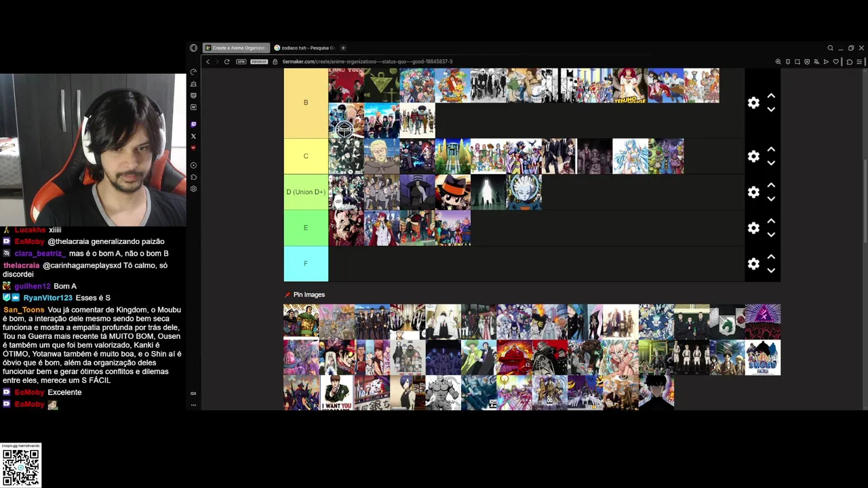Click chat username guilhen12
This screenshot has width=868, height=488.
[x=33, y=286]
